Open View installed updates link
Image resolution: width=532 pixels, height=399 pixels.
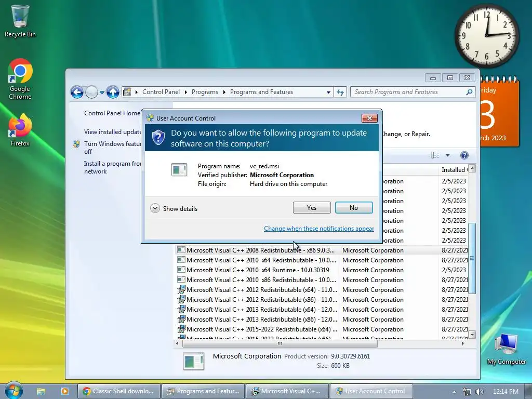(x=112, y=131)
